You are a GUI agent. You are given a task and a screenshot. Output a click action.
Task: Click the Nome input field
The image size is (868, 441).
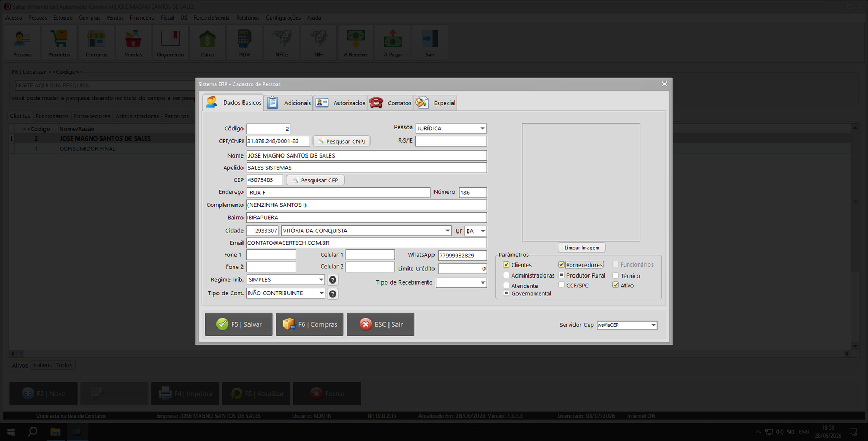[367, 156]
